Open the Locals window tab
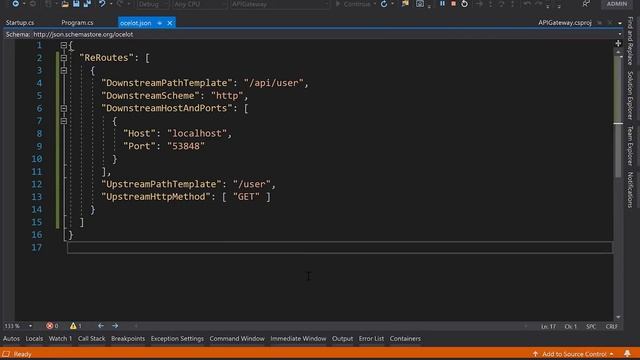Image resolution: width=640 pixels, height=360 pixels. (34, 338)
